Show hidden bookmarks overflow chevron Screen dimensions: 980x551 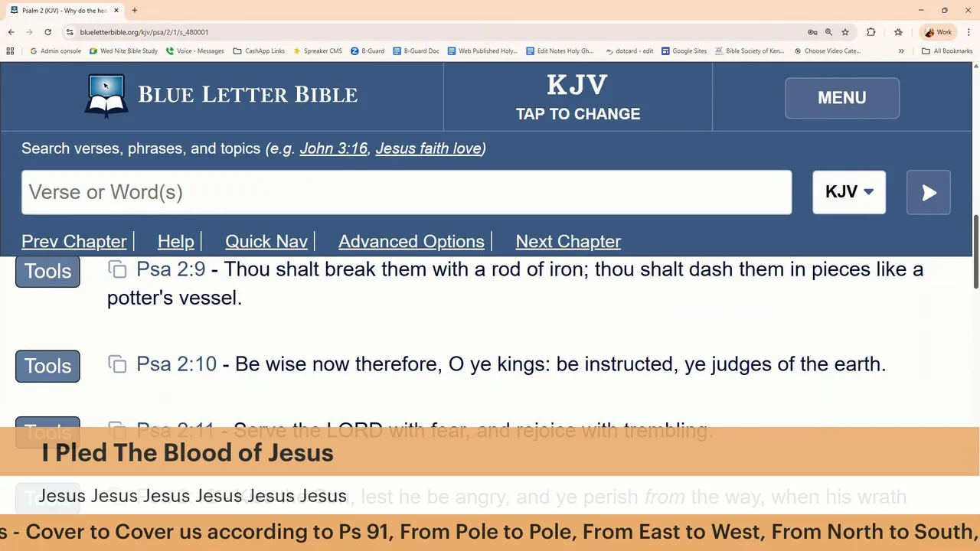pos(901,51)
